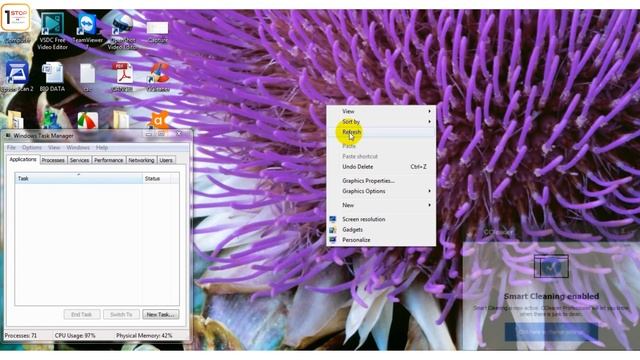Open the Windows menu in Task Manager
The image size is (640, 360).
(x=78, y=147)
